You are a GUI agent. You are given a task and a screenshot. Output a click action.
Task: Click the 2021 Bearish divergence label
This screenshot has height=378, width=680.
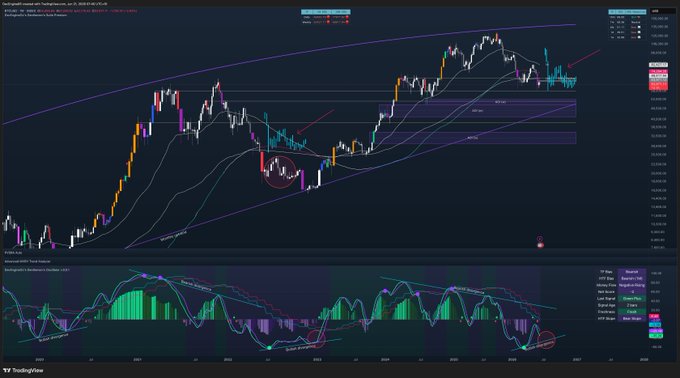(196, 285)
